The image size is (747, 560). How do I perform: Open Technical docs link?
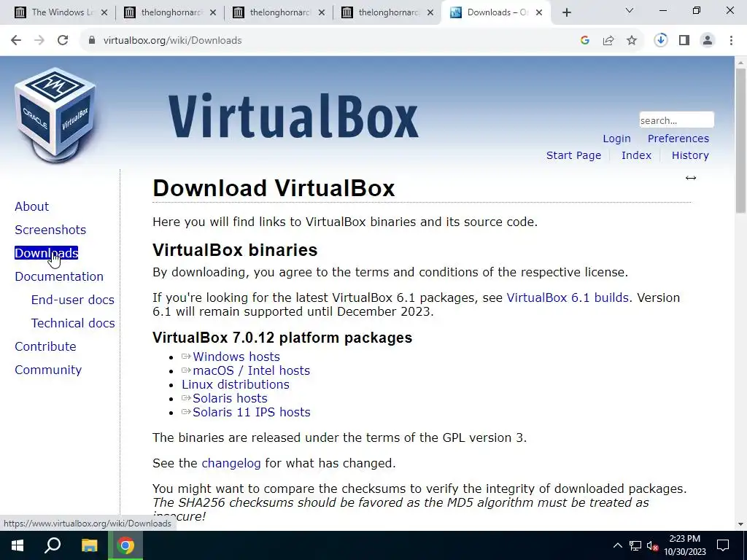(73, 323)
